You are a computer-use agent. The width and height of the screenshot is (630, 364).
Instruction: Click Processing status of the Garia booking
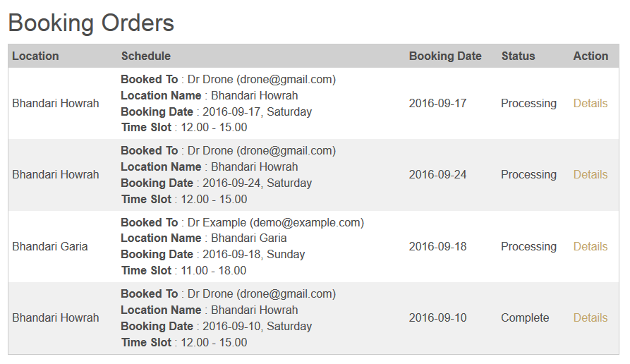pyautogui.click(x=528, y=247)
